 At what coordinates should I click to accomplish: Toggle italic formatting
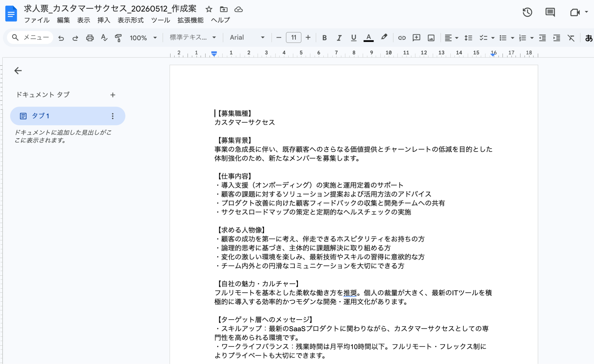[339, 38]
